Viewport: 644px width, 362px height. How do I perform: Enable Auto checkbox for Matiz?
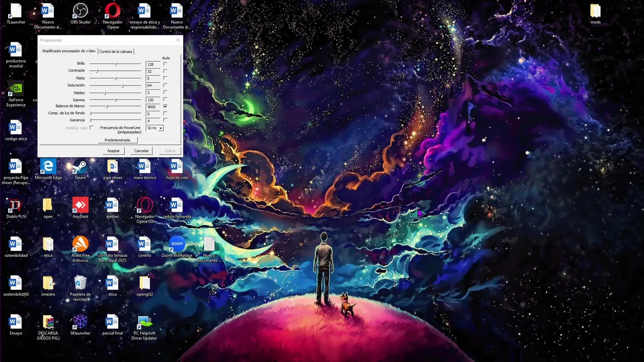(165, 78)
